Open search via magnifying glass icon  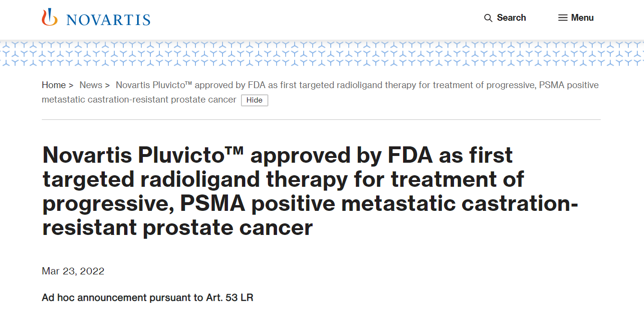click(x=488, y=18)
